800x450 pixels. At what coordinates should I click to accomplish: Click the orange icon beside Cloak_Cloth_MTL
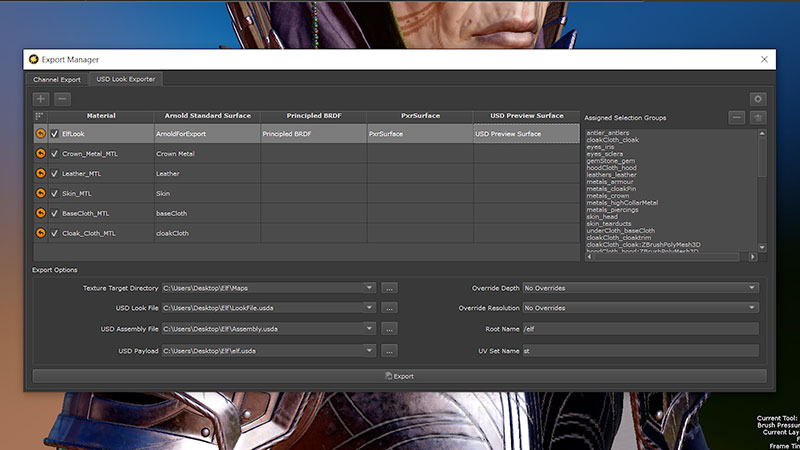pyautogui.click(x=41, y=233)
